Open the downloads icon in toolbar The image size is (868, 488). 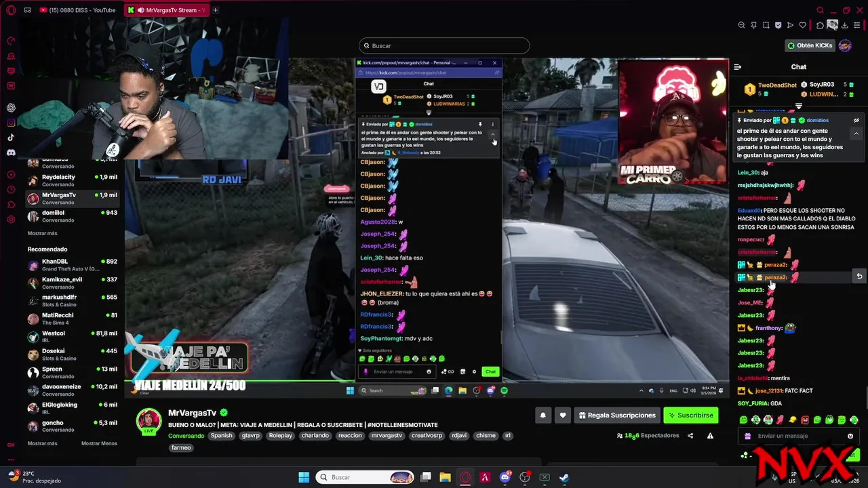pos(845,25)
